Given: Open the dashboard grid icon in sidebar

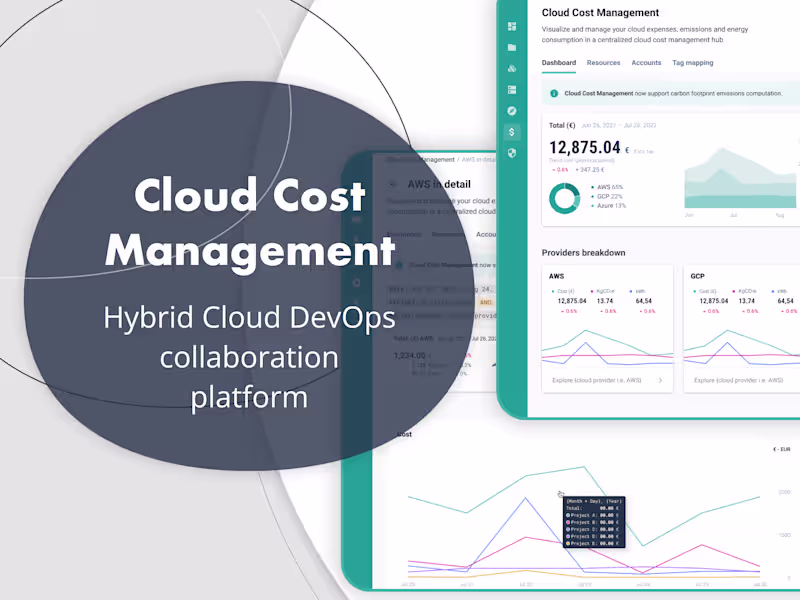Looking at the screenshot, I should [x=513, y=27].
